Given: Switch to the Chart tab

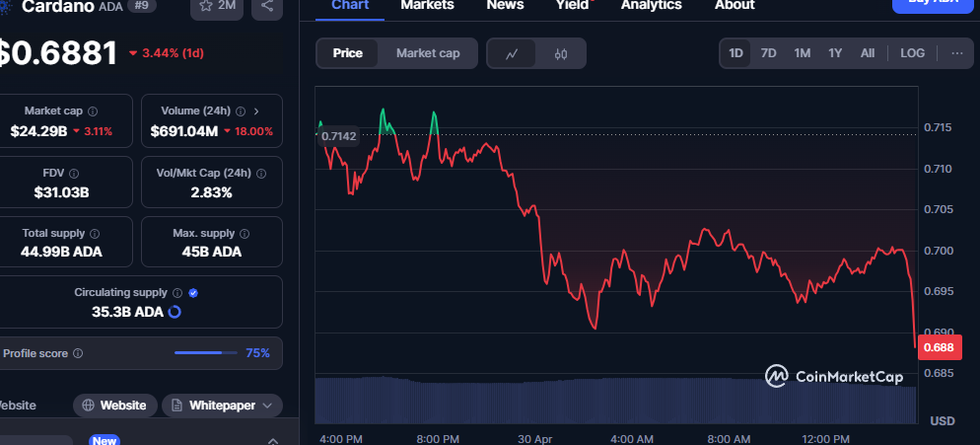Looking at the screenshot, I should pyautogui.click(x=350, y=6).
